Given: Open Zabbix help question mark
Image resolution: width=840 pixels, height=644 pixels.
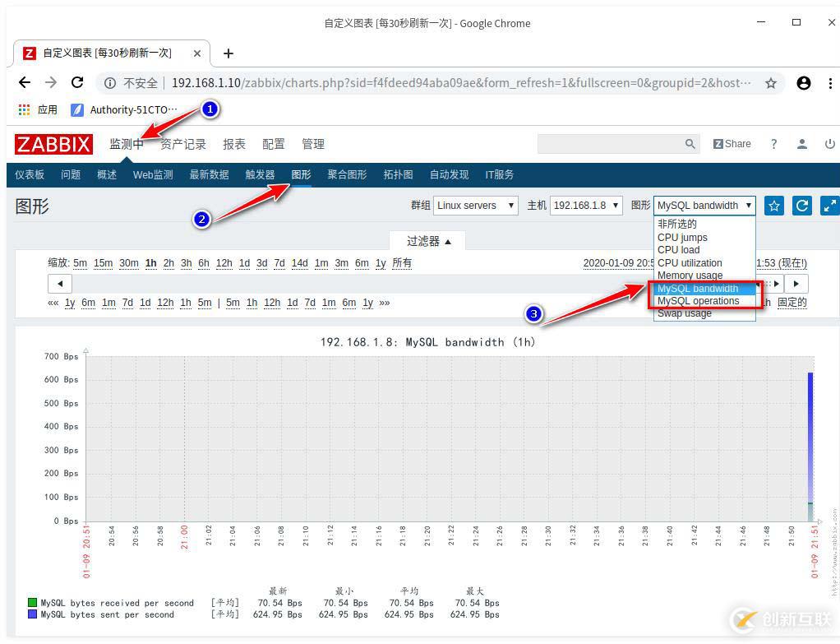Looking at the screenshot, I should pyautogui.click(x=773, y=144).
